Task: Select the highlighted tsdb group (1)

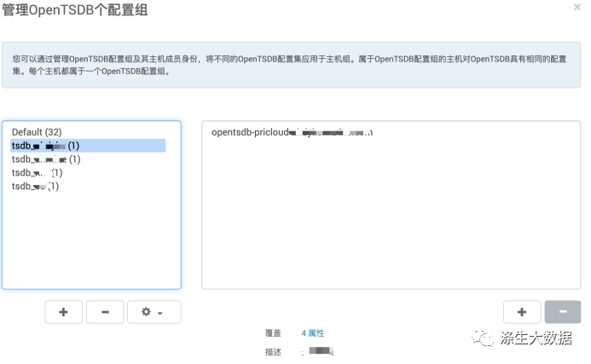Action: tap(88, 146)
